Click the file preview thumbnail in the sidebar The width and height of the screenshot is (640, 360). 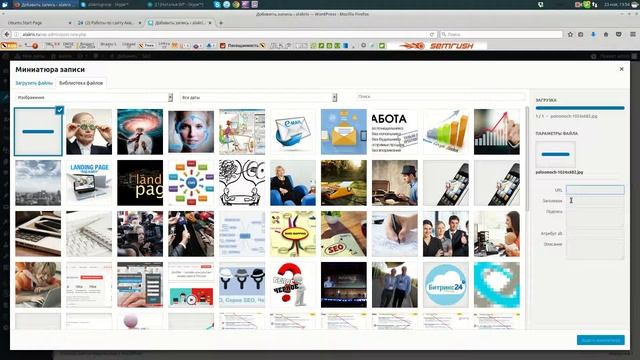556,154
